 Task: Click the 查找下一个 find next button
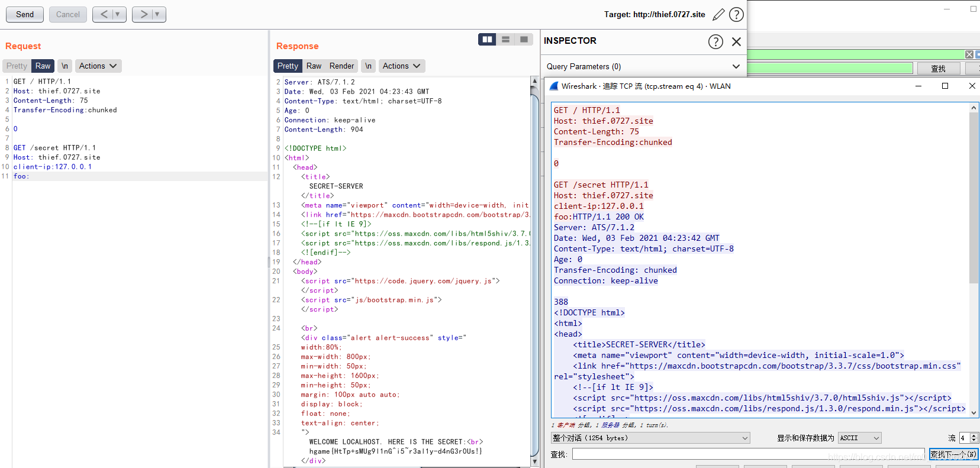click(x=953, y=454)
